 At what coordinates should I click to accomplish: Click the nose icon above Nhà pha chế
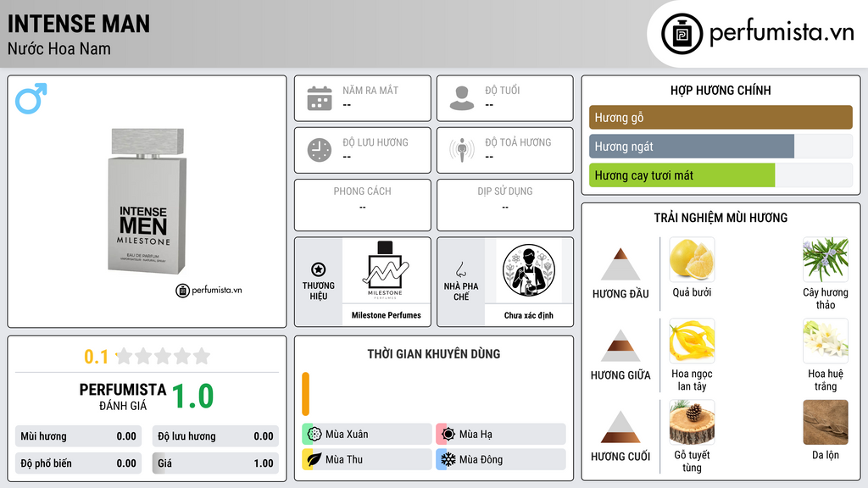(x=460, y=269)
